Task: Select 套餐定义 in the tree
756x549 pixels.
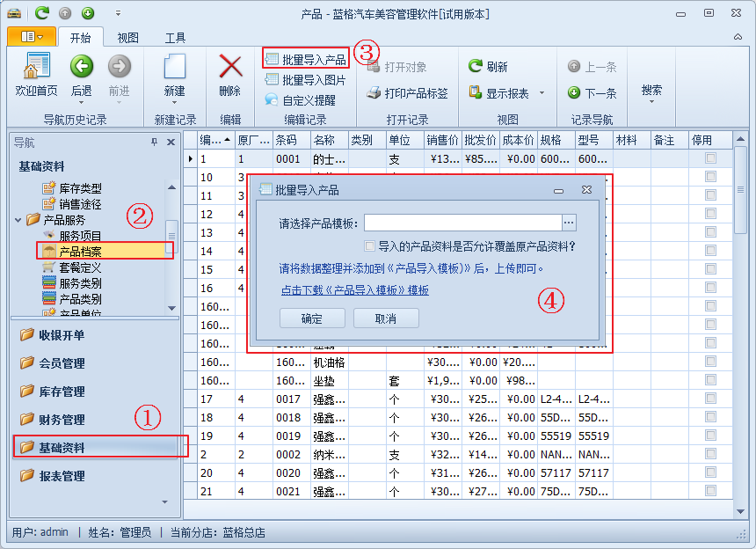Action: (x=72, y=267)
